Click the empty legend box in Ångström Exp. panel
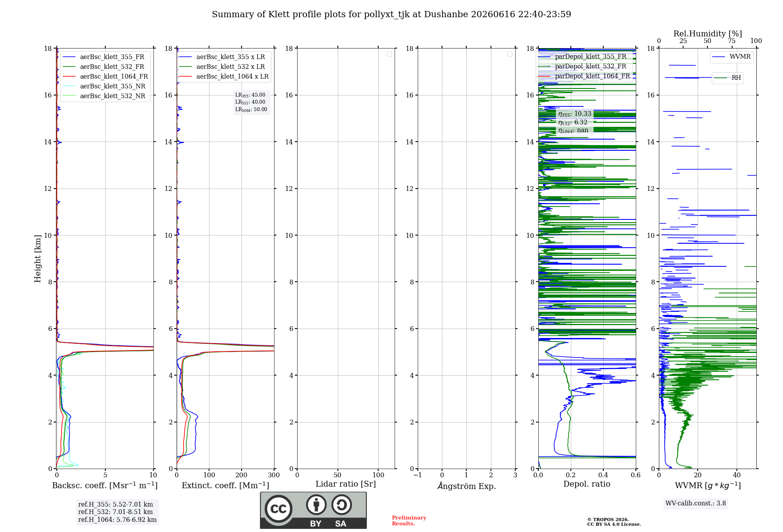 [510, 54]
